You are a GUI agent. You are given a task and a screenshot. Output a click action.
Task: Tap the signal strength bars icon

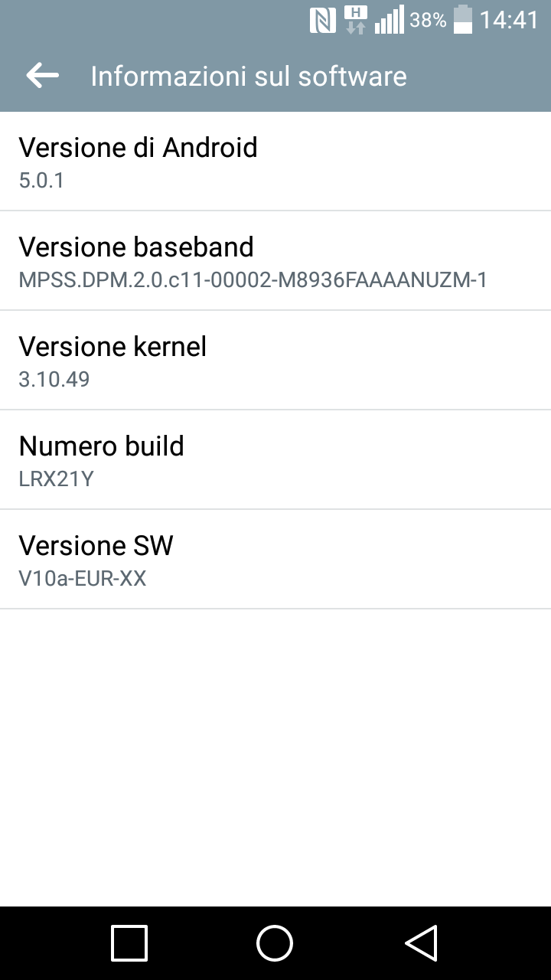[389, 20]
